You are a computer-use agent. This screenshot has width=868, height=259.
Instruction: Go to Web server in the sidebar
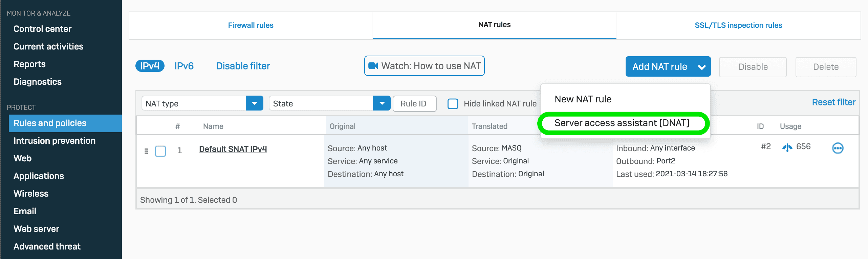point(37,229)
